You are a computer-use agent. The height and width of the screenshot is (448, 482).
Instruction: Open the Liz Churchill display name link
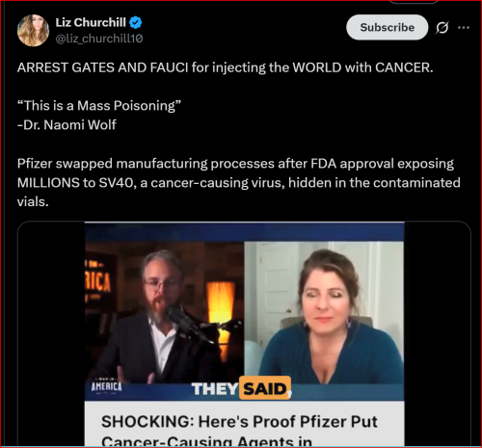91,22
